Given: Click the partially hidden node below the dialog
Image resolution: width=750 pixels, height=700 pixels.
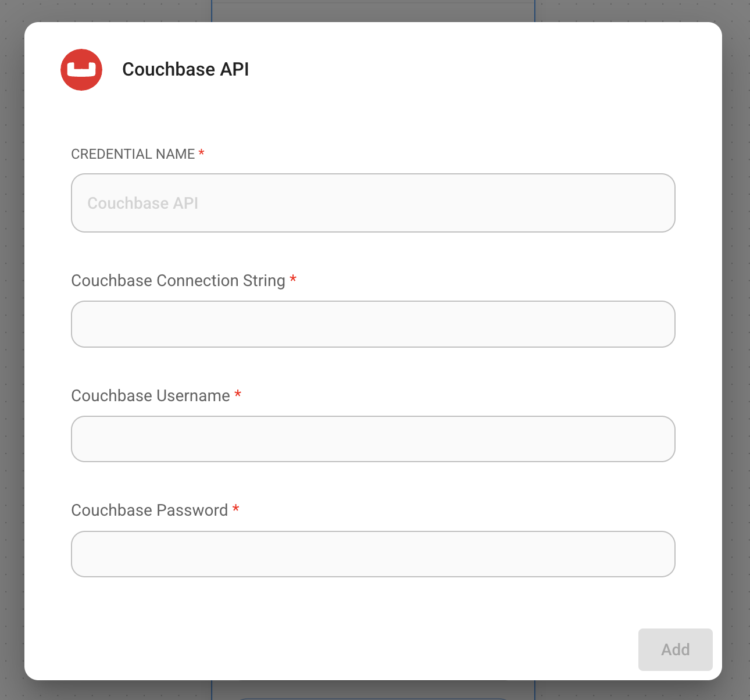Looking at the screenshot, I should (x=373, y=691).
